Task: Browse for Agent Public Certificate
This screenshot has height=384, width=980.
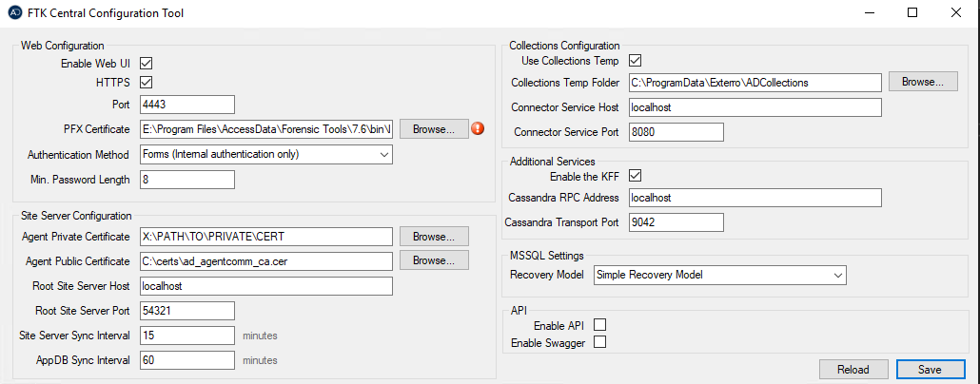Action: 434,260
